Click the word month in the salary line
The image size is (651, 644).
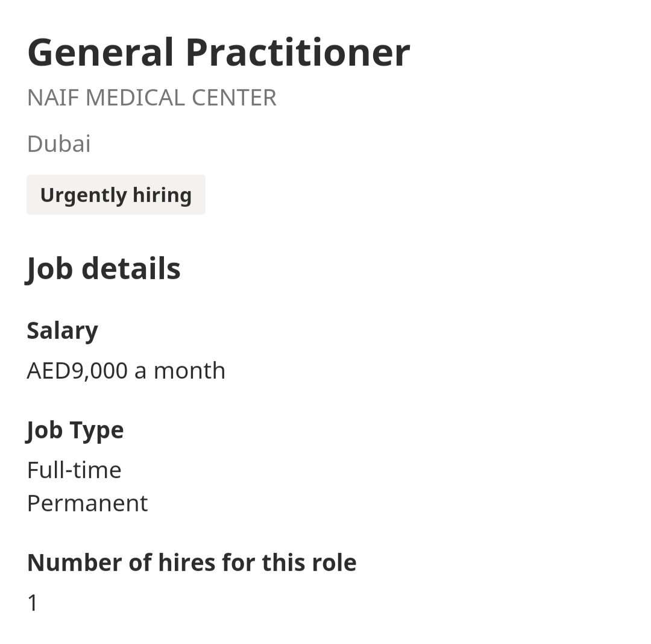pos(189,370)
